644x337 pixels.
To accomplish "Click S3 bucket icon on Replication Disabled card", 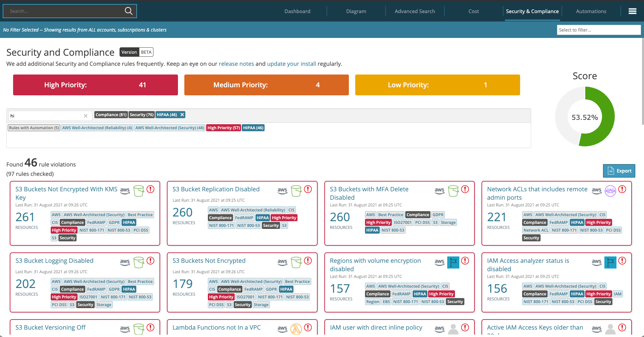I will (x=296, y=191).
